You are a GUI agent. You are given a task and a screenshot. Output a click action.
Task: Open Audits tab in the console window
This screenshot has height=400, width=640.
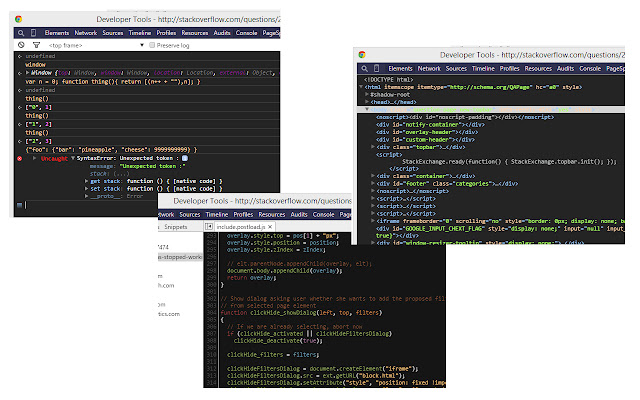[x=222, y=33]
